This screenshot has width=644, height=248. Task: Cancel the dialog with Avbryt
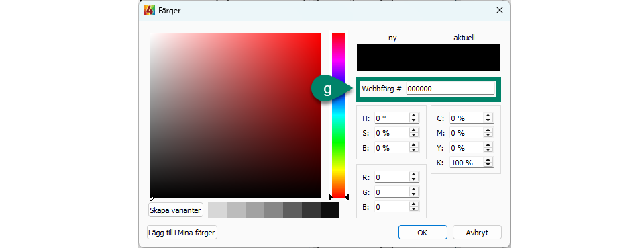click(x=477, y=233)
